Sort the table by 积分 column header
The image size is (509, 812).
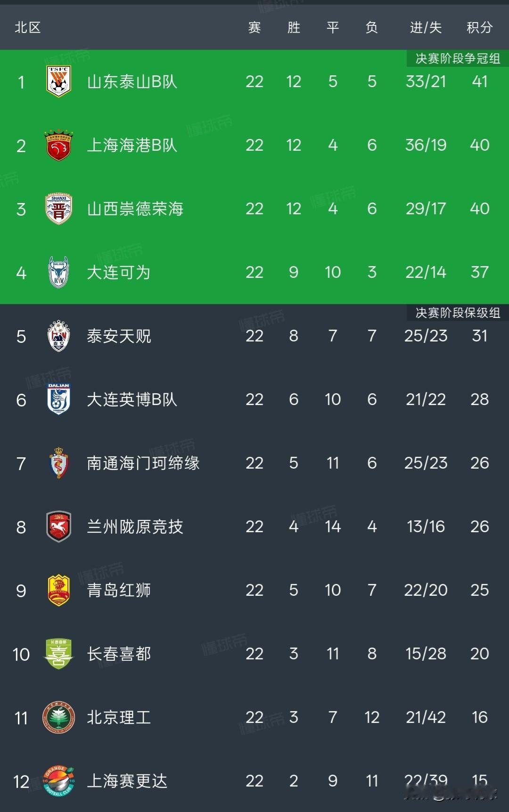pos(479,27)
